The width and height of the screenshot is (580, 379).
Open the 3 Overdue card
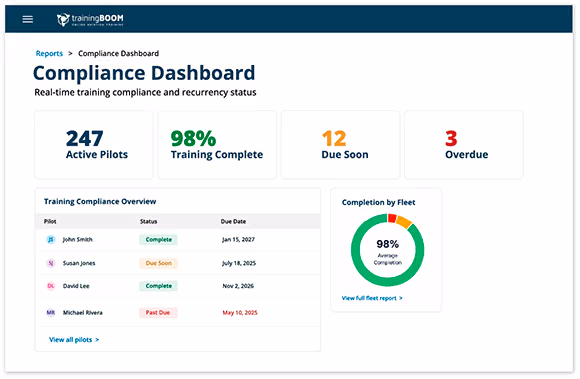pos(464,145)
